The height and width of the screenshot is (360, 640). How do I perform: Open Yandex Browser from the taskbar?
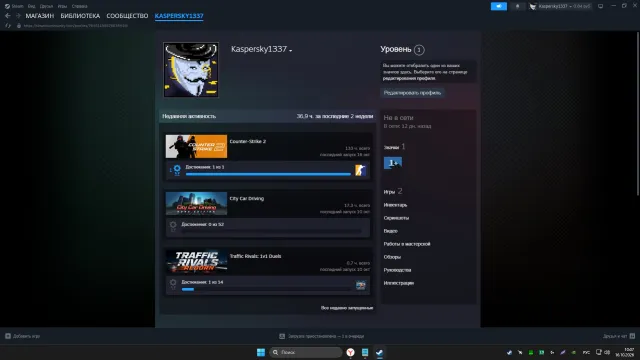(x=350, y=352)
